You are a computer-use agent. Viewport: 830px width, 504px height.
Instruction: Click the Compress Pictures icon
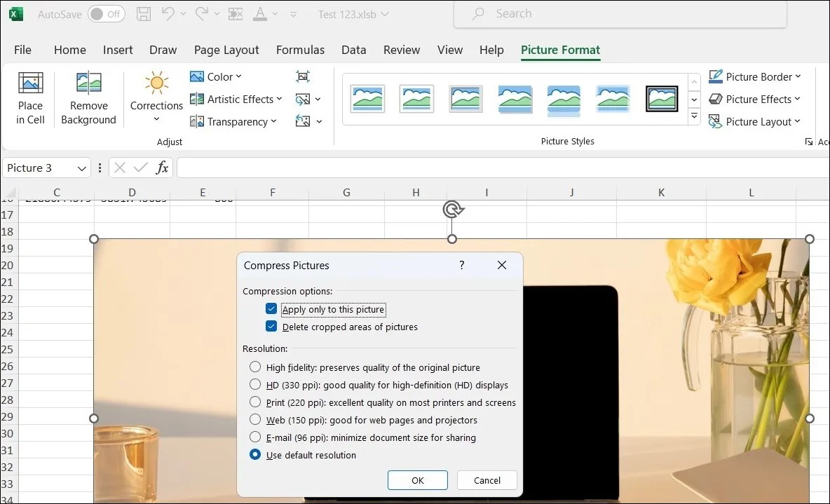tap(301, 76)
